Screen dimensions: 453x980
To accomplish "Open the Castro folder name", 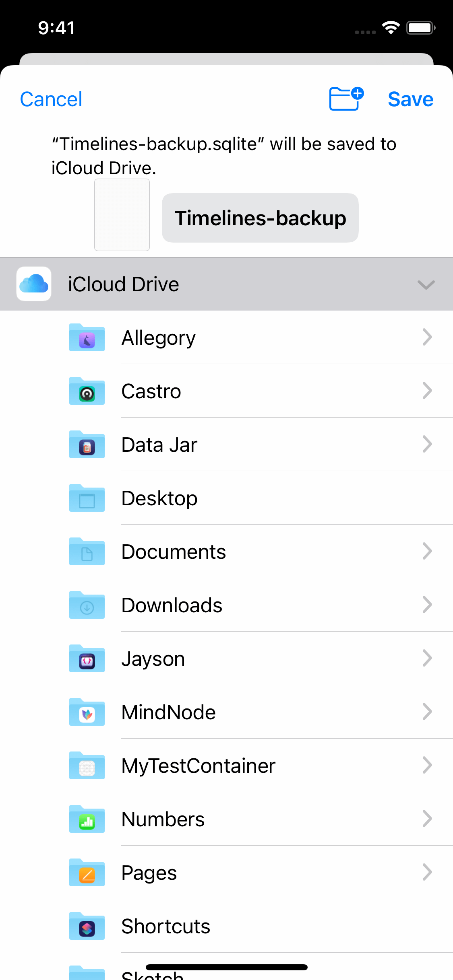I will click(151, 391).
